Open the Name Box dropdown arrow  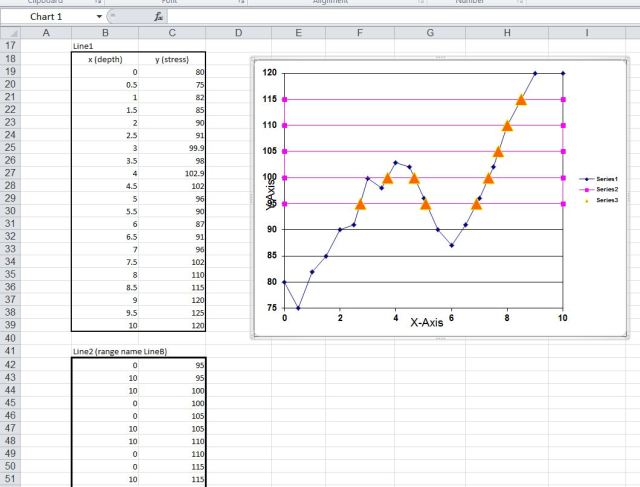click(99, 18)
